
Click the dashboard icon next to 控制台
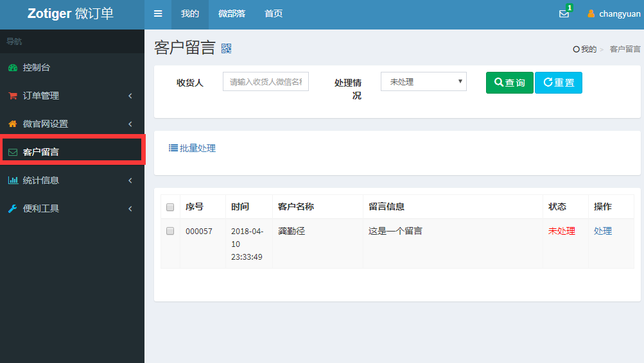(13, 68)
